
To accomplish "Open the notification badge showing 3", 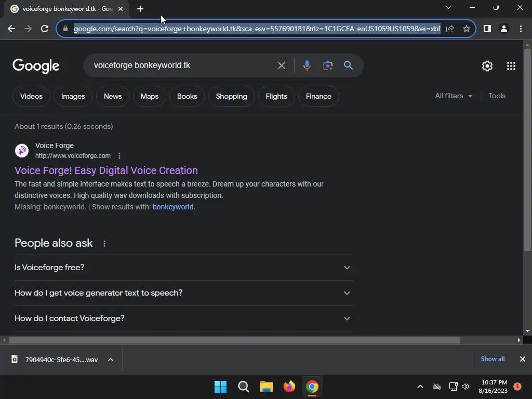I will [517, 387].
